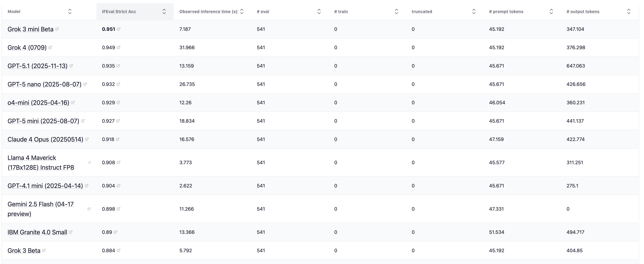The height and width of the screenshot is (264, 644).
Task: Sort by # output tokens arrows
Action: click(x=629, y=12)
